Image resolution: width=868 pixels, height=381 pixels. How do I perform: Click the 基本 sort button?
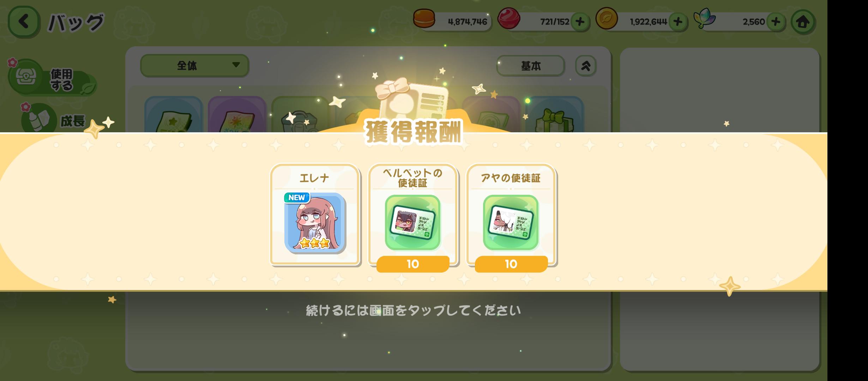tap(530, 66)
